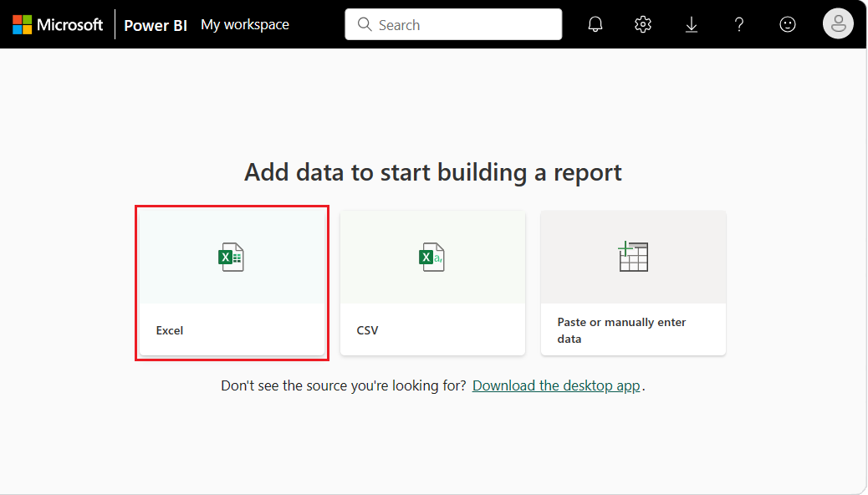Click inside the Search input box
This screenshot has height=495, width=868.
pos(452,24)
